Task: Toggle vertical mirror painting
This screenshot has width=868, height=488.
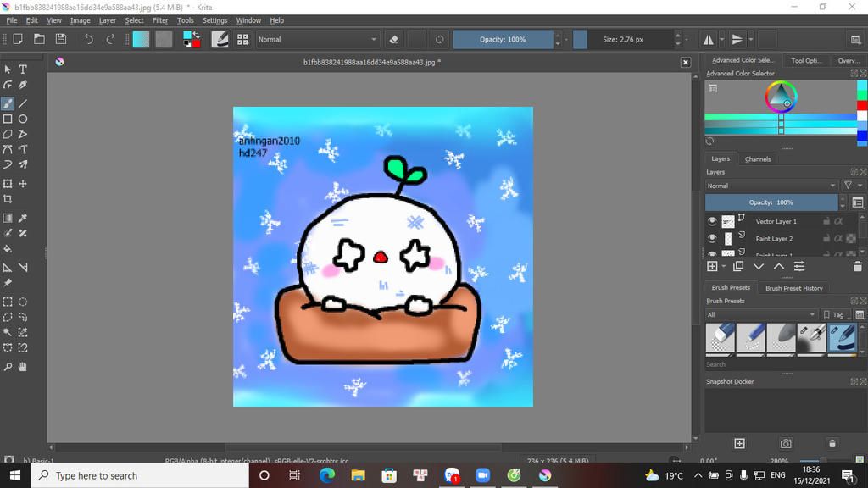Action: [x=737, y=39]
